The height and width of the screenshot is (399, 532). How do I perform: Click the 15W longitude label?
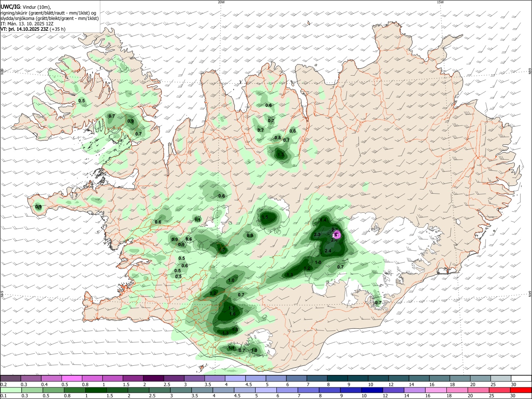(x=440, y=2)
